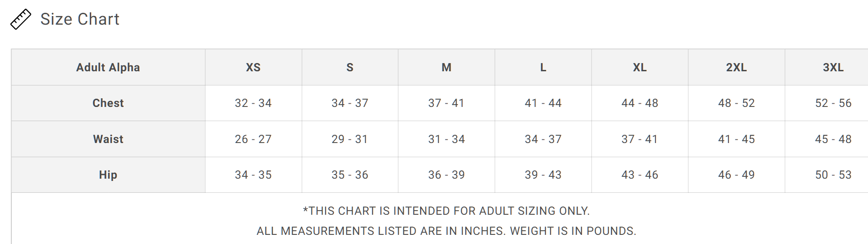Viewport: 868px width, 244px height.
Task: Click the 3XL column header
Action: click(833, 68)
